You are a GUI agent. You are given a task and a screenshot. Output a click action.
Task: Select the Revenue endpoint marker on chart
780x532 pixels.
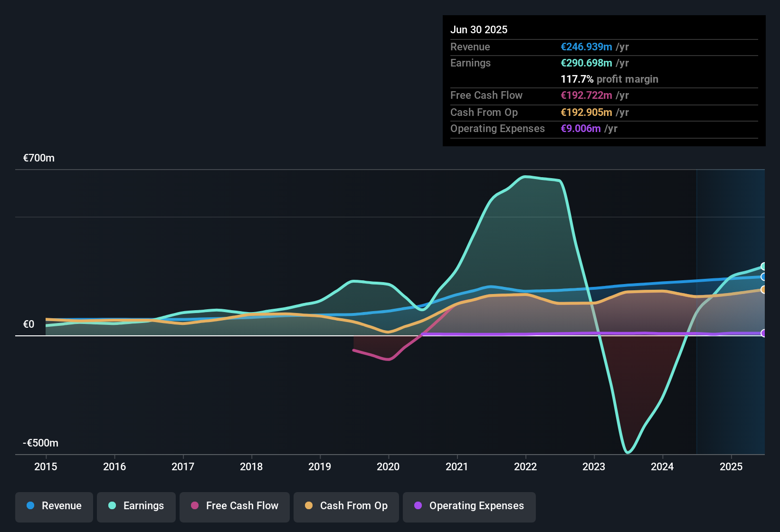click(x=764, y=277)
